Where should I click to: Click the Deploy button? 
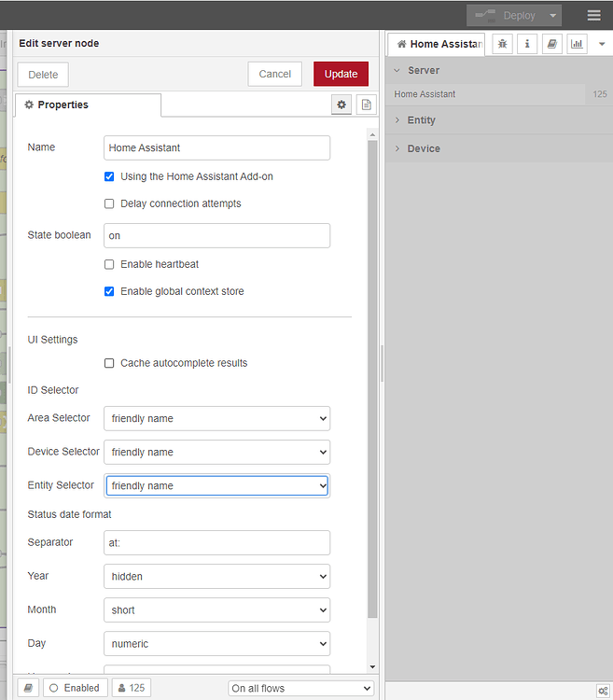506,16
